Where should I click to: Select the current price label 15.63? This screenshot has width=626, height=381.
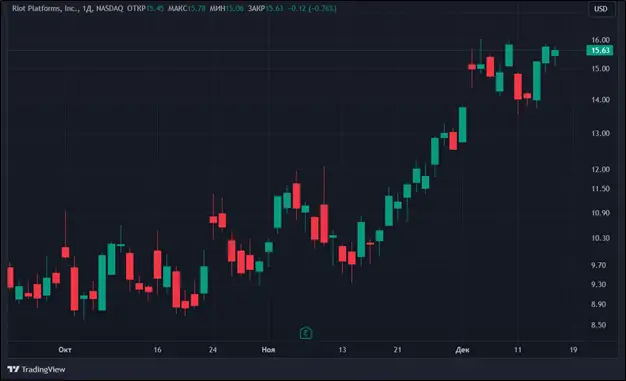[x=600, y=50]
